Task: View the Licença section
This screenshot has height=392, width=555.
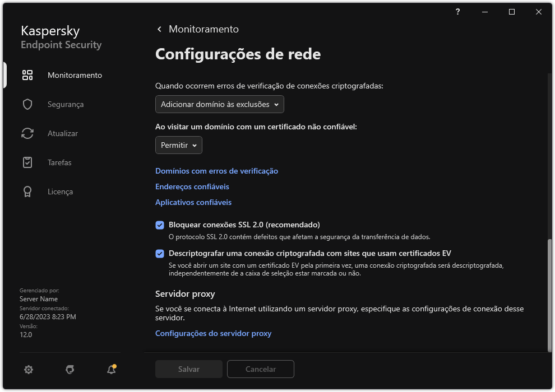Action: coord(59,192)
